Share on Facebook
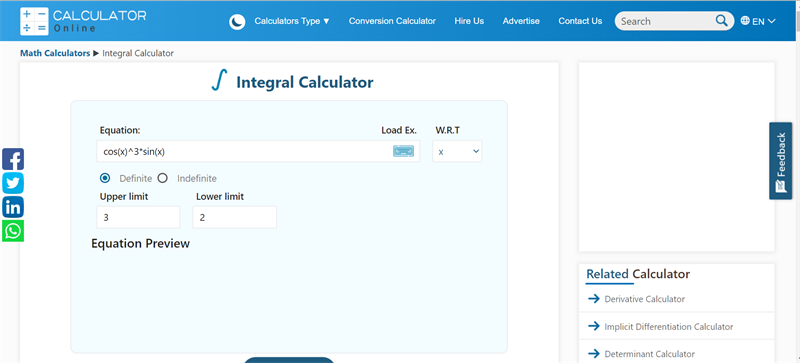 13,159
